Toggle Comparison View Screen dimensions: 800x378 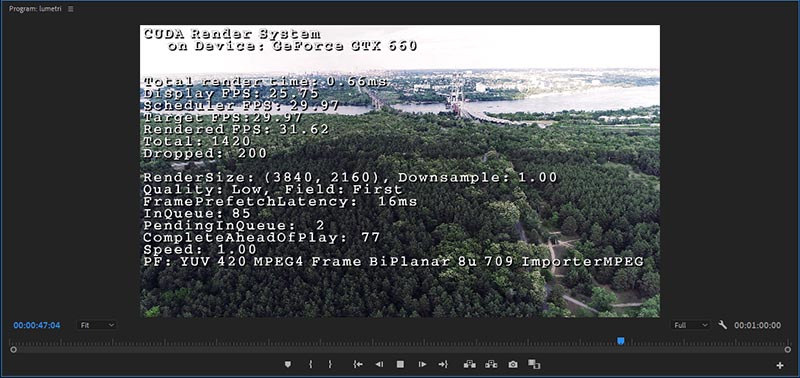coord(534,364)
